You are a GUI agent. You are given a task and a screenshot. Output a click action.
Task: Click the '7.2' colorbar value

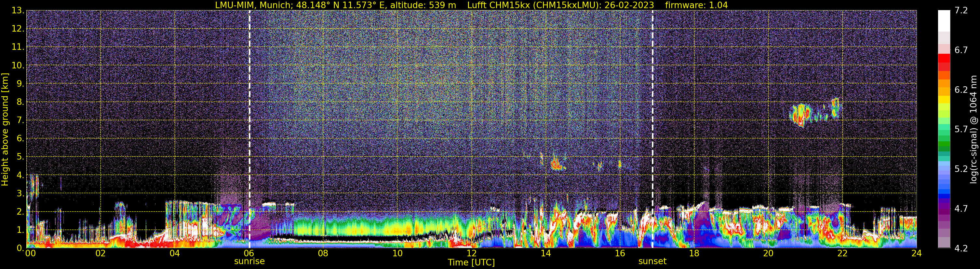(961, 10)
